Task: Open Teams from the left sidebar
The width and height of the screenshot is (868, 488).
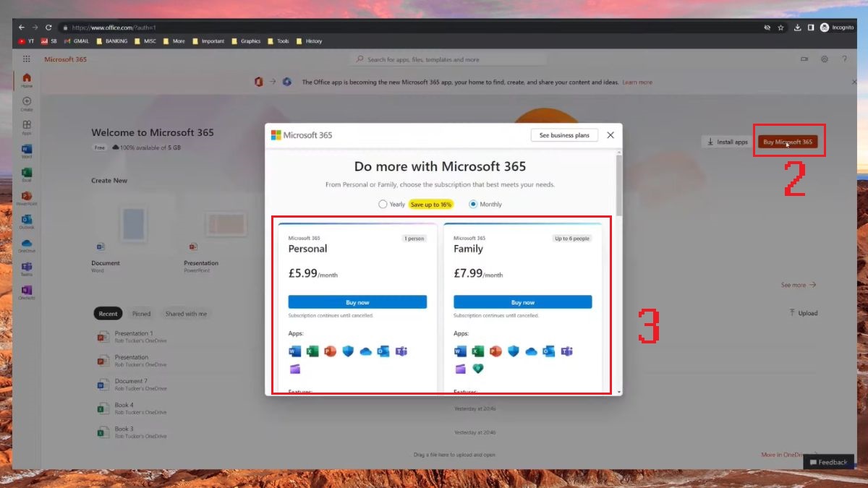Action: (x=27, y=269)
